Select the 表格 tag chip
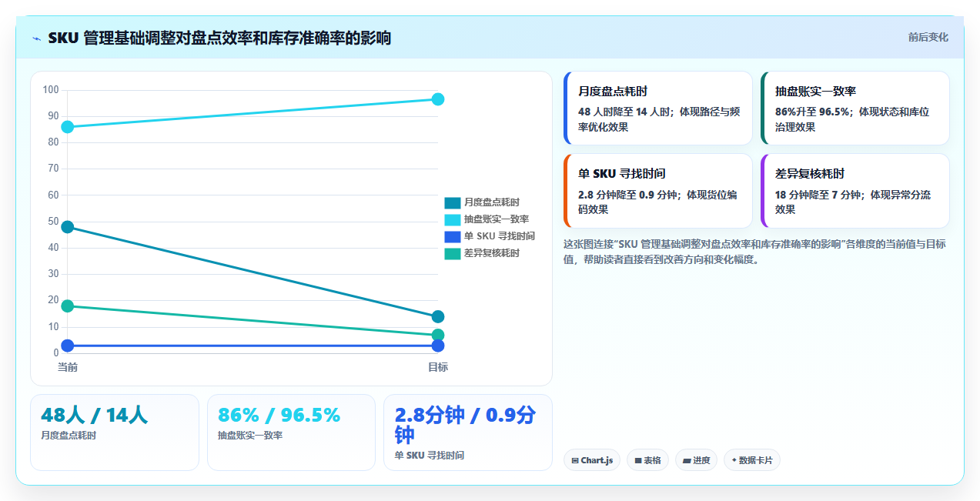Screen dimensions: 980x501 647,460
